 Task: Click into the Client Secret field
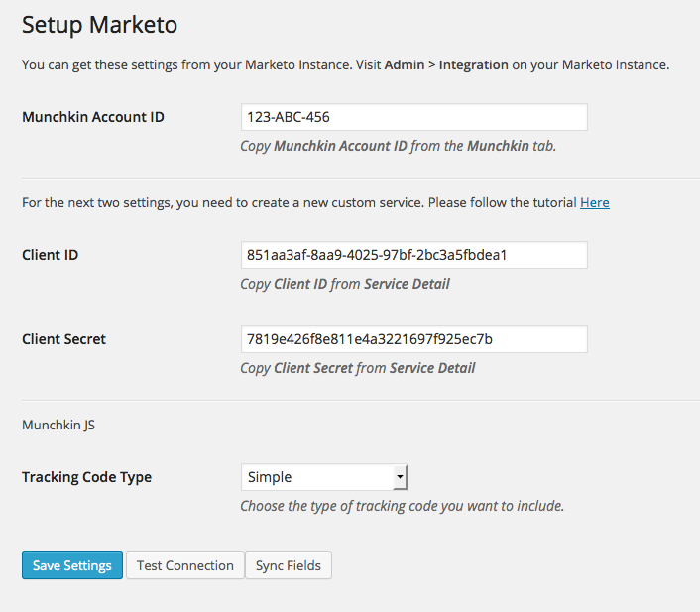(414, 339)
